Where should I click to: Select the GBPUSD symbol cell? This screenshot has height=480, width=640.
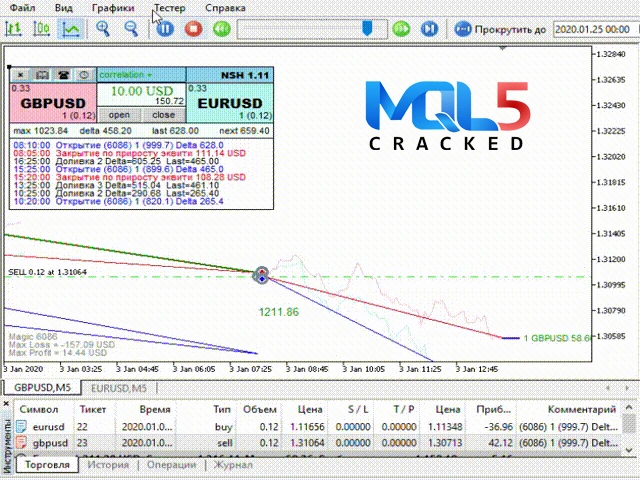[53, 103]
